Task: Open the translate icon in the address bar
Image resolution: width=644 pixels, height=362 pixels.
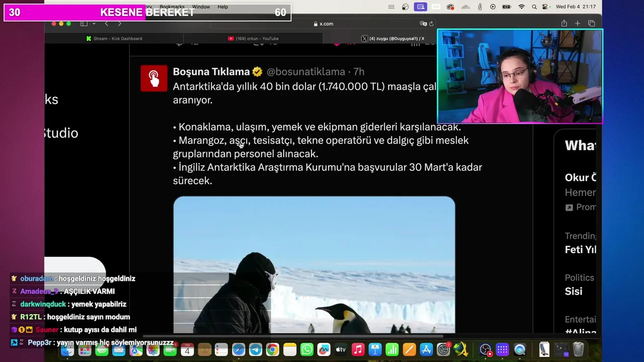Action: click(423, 24)
